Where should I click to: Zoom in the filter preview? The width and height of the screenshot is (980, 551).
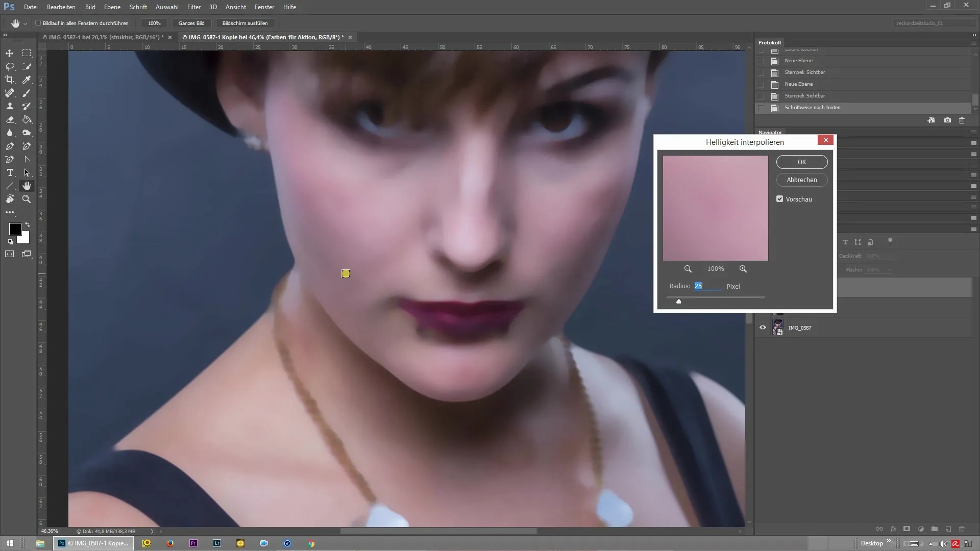(x=743, y=269)
